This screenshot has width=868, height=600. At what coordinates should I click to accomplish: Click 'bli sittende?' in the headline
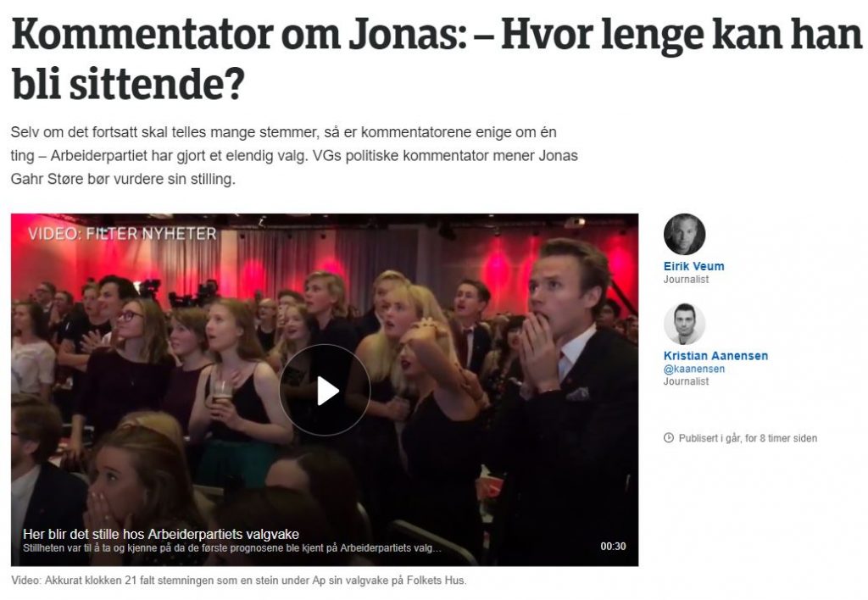click(128, 83)
